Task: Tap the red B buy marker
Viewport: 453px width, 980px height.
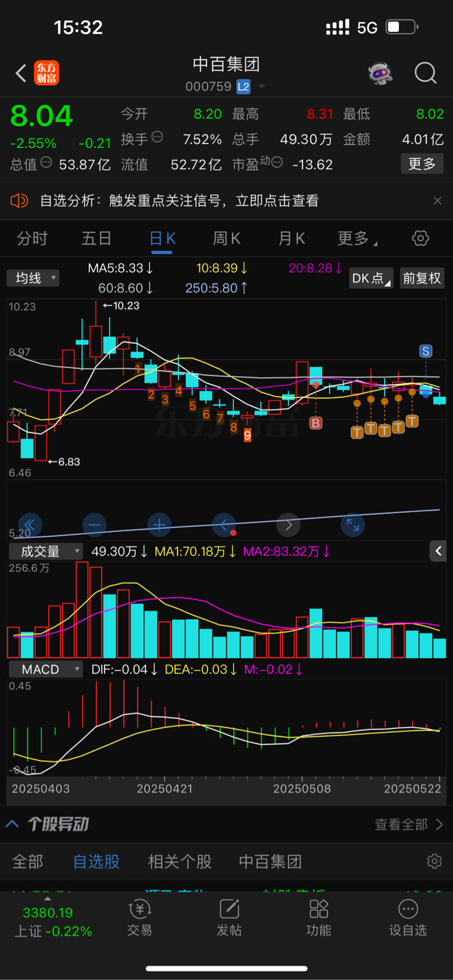Action: [x=316, y=423]
